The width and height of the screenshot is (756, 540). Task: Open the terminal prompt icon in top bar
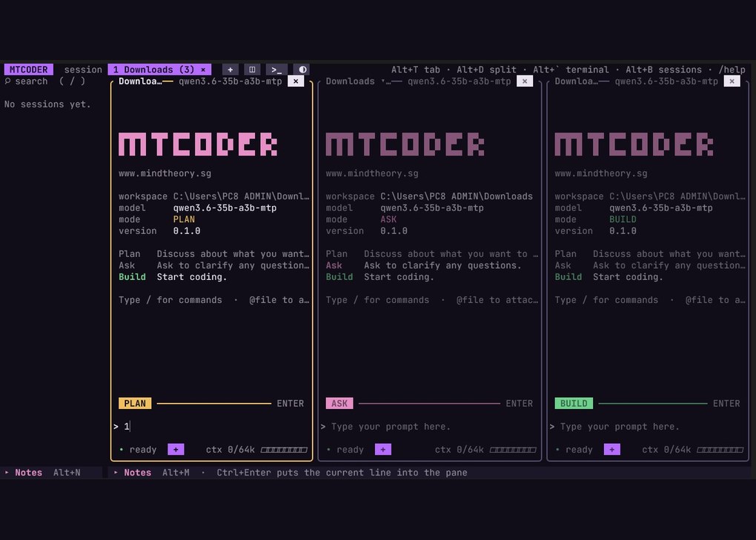point(276,70)
